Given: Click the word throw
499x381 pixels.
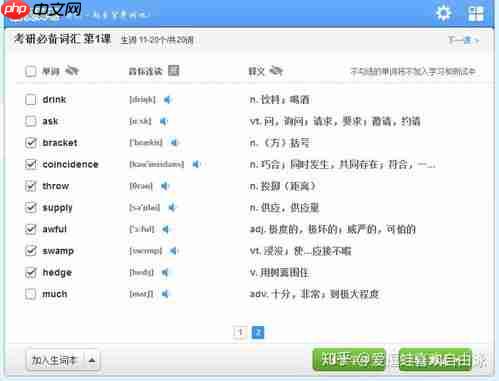Looking at the screenshot, I should (56, 186).
